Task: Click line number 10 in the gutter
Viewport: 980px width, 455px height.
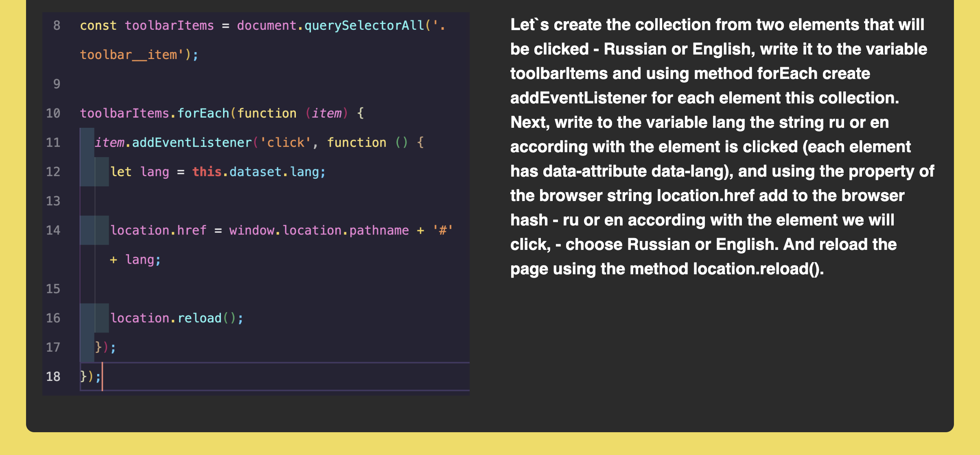Action: [x=53, y=113]
